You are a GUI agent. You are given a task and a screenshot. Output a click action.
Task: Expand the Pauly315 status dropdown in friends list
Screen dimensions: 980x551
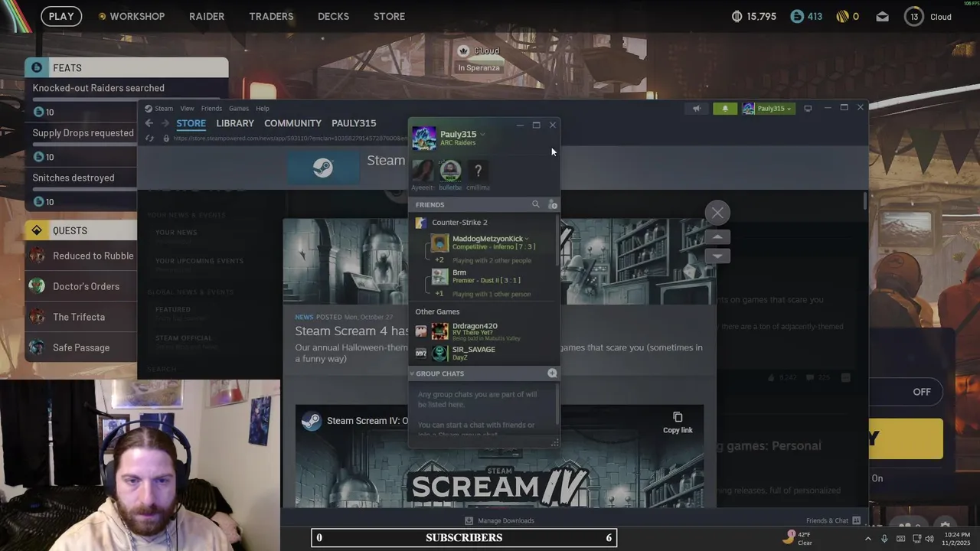(482, 135)
